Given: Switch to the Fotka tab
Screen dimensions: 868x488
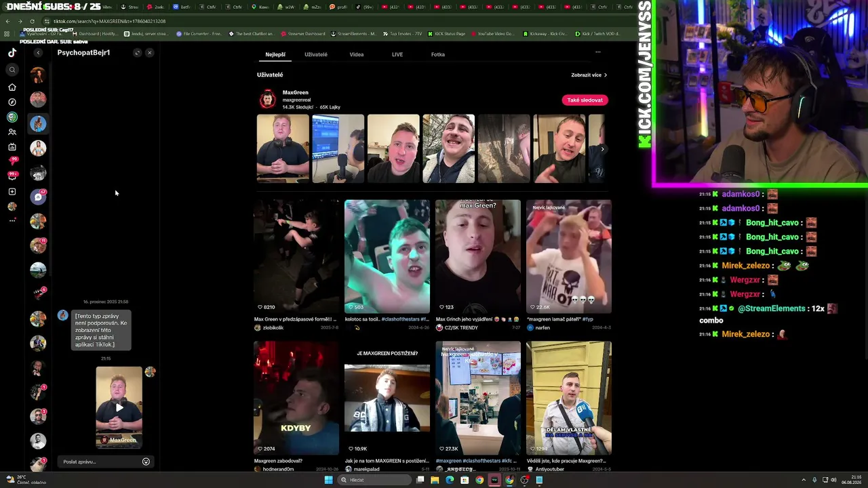Looking at the screenshot, I should 438,54.
